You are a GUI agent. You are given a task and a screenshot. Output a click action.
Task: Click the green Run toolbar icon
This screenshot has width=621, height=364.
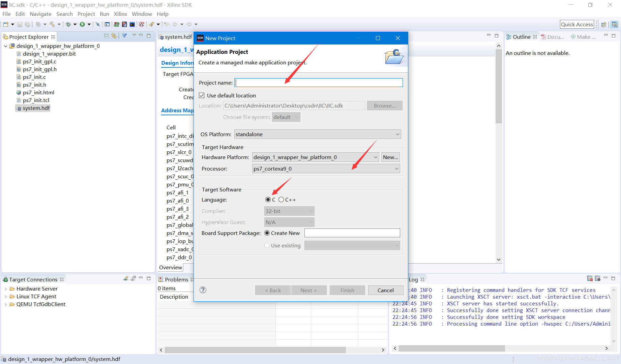82,24
